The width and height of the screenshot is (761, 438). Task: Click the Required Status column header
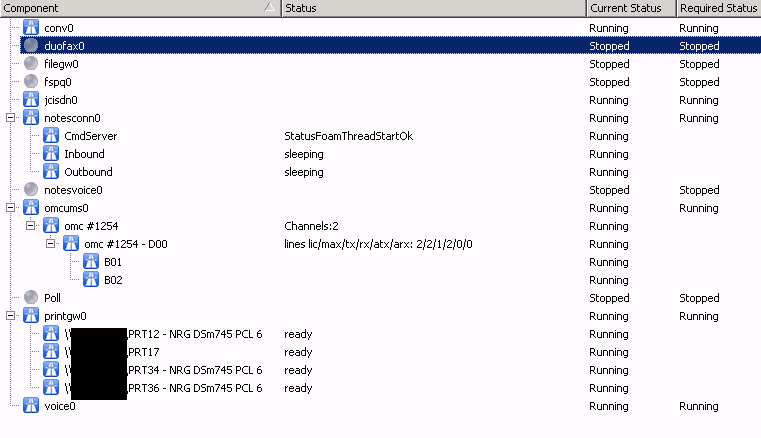[x=717, y=8]
